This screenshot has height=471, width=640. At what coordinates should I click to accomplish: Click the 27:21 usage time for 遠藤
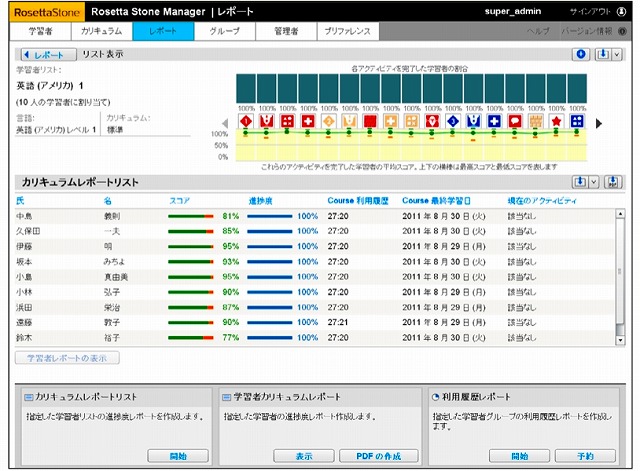pos(338,322)
